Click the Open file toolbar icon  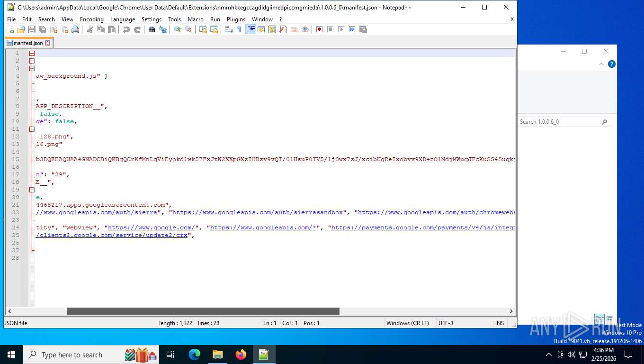point(20,29)
